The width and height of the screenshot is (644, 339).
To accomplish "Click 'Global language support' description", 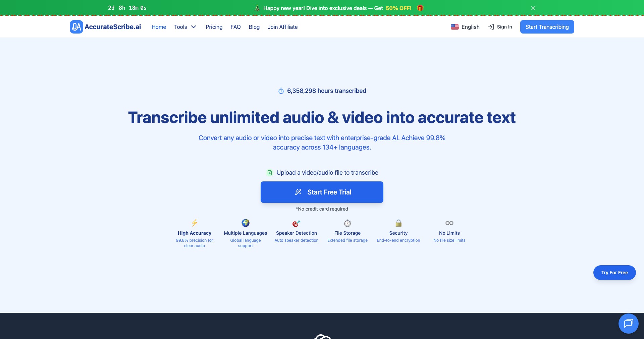I will (x=246, y=243).
